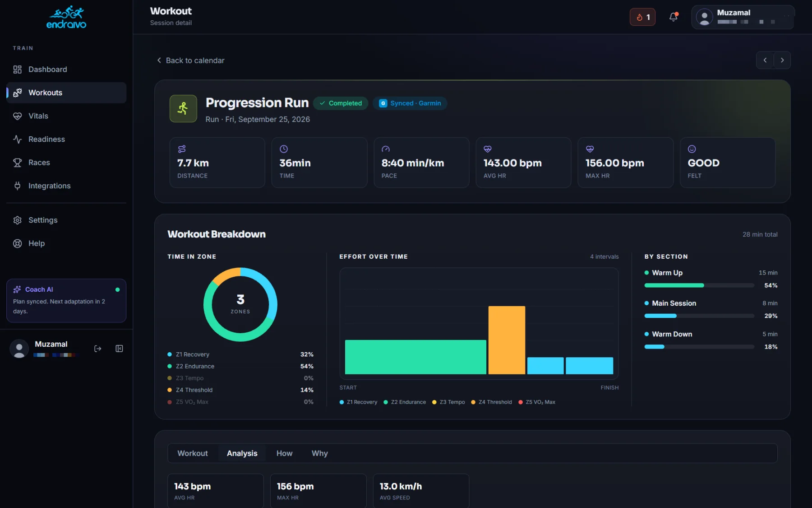Go to Readiness page

coord(66,139)
